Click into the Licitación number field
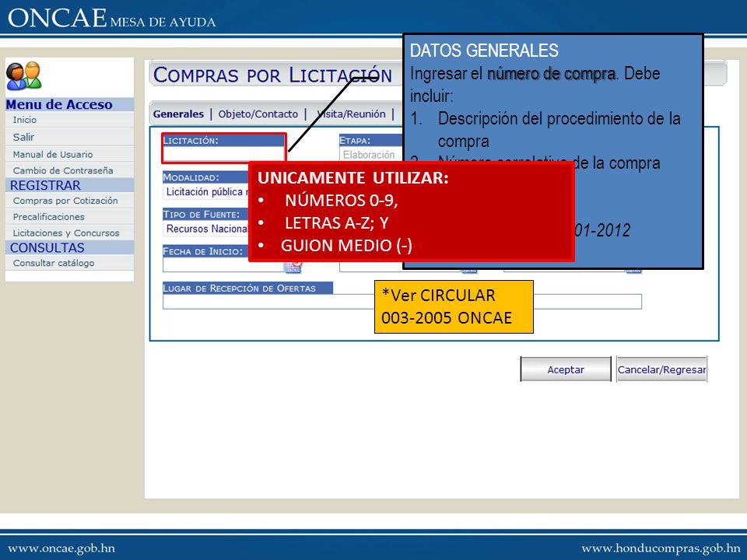 coord(223,154)
